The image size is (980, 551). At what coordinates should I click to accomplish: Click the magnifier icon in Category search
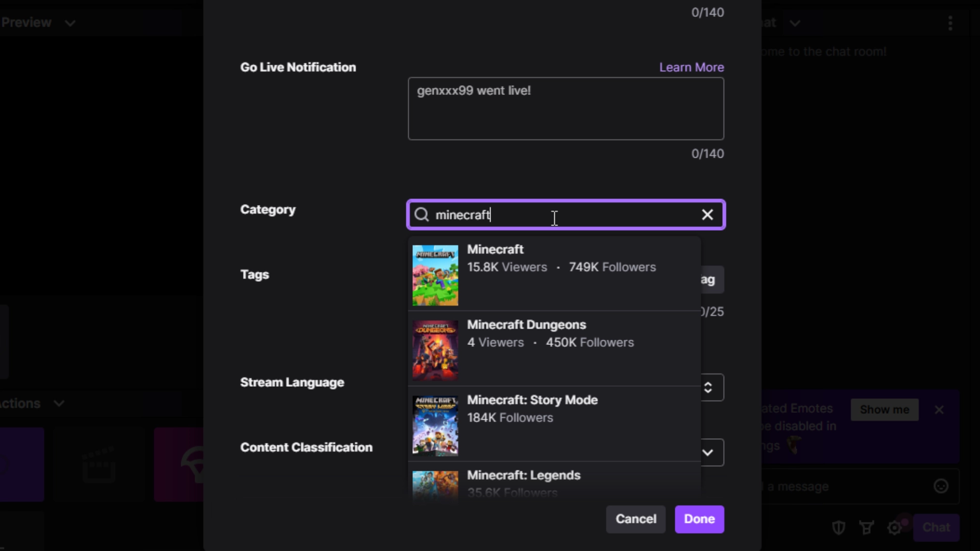[x=422, y=215]
